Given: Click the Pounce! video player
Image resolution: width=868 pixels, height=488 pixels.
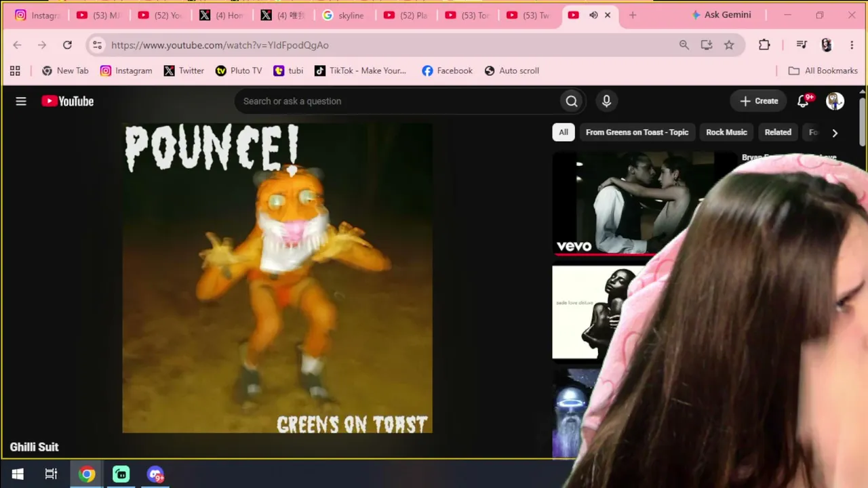Looking at the screenshot, I should tap(277, 278).
